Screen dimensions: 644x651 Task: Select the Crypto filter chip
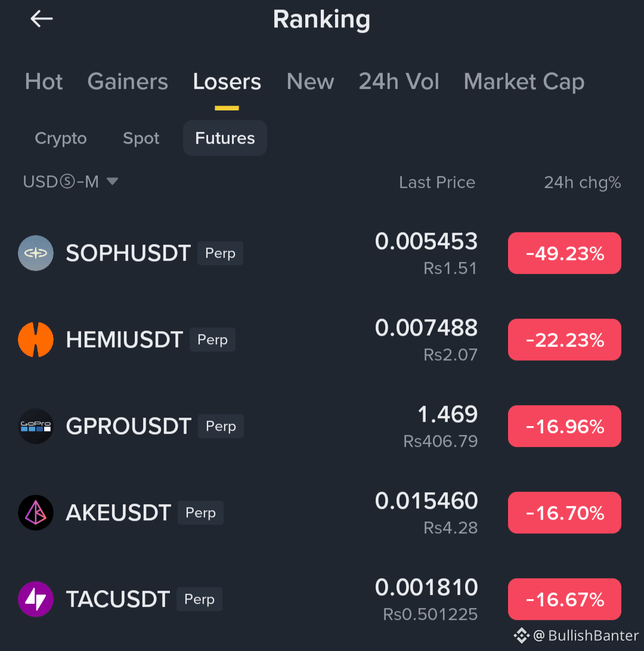pyautogui.click(x=61, y=138)
